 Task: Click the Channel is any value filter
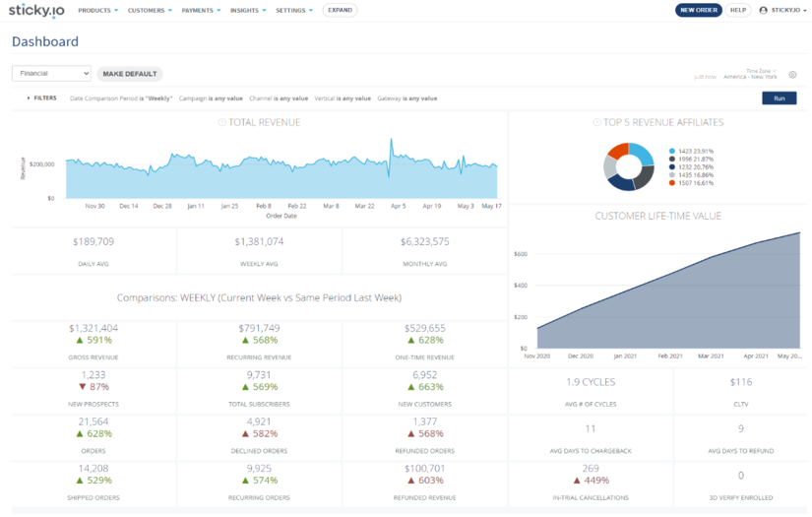pos(279,98)
